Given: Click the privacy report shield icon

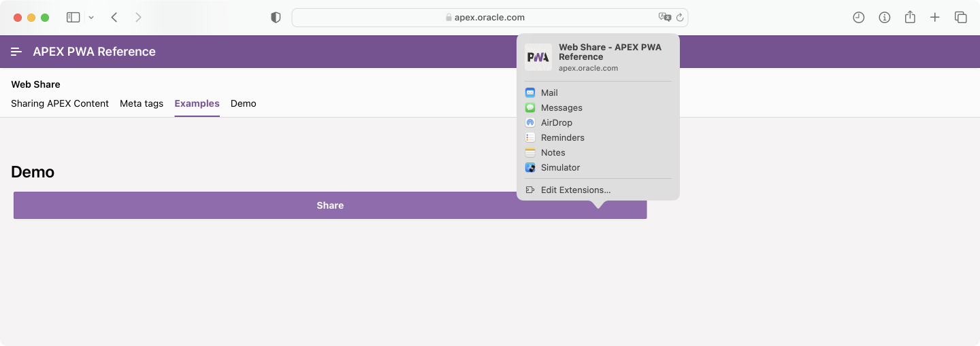Looking at the screenshot, I should point(276,18).
